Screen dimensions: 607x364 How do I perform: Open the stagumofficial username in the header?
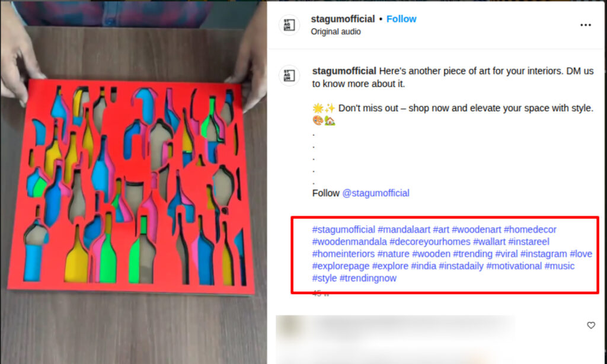tap(343, 19)
